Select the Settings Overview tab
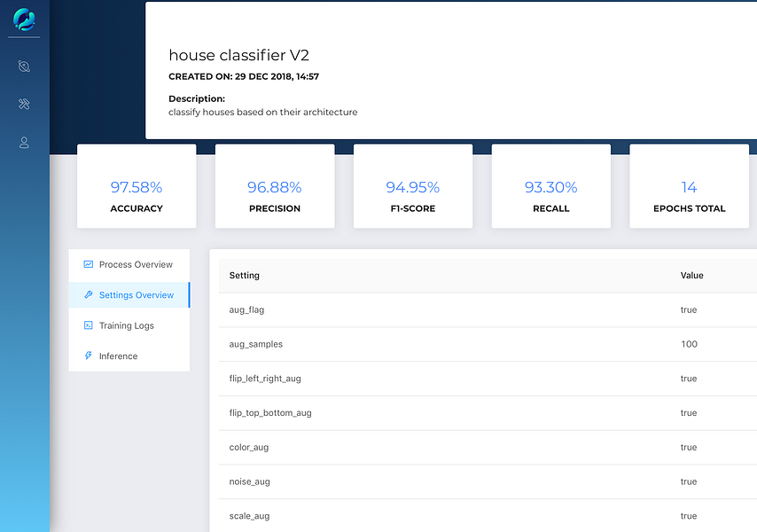The image size is (757, 532). click(x=129, y=295)
